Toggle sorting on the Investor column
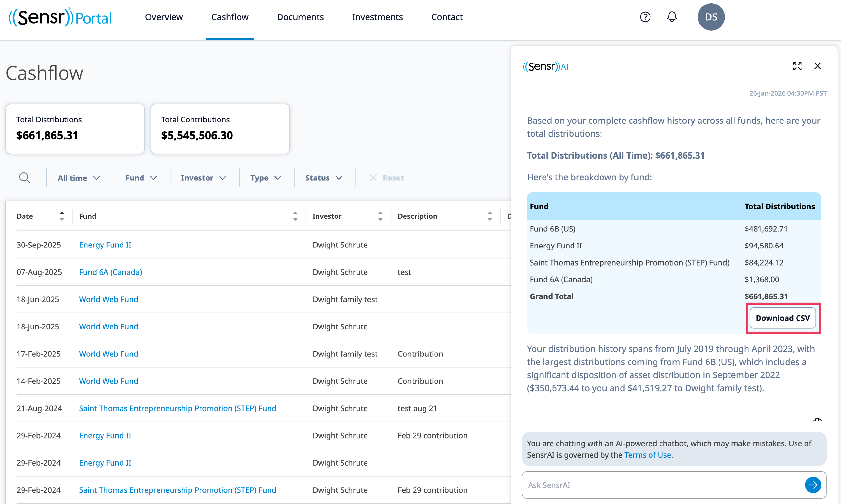Image resolution: width=841 pixels, height=504 pixels. 380,216
